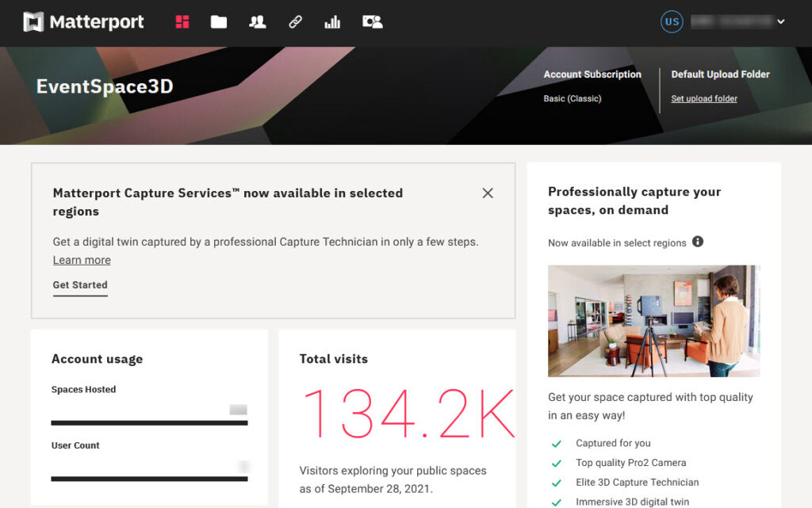The width and height of the screenshot is (812, 508).
Task: Click the Spaces Hosted label
Action: pyautogui.click(x=83, y=390)
